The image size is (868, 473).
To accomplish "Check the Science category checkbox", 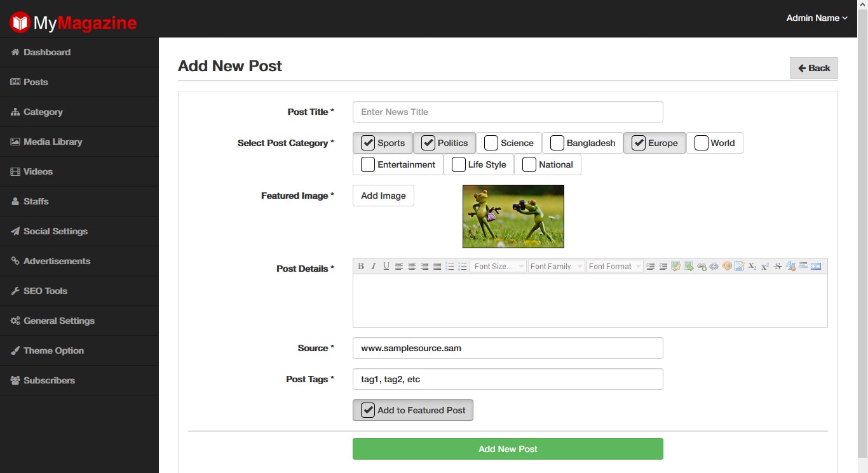I will pos(491,143).
